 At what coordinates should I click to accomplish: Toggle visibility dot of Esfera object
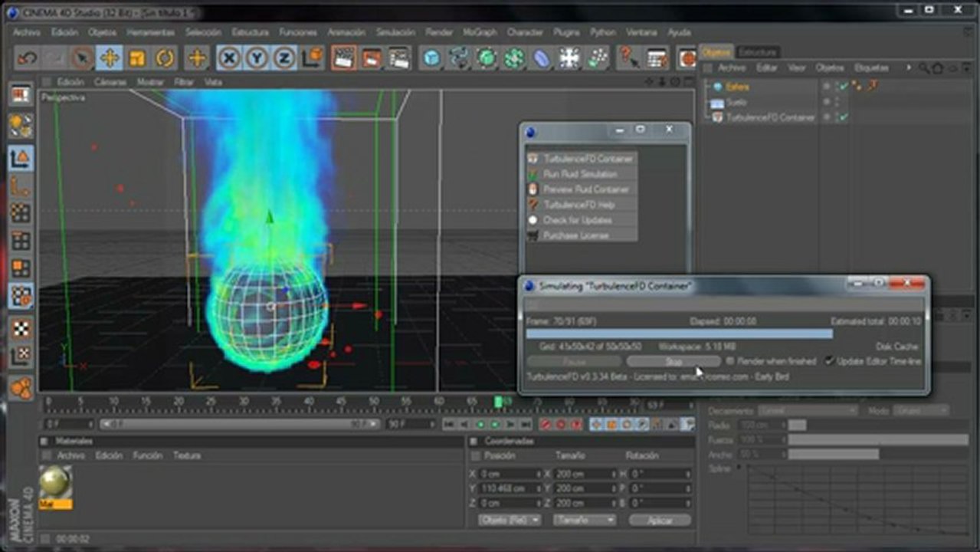826,85
